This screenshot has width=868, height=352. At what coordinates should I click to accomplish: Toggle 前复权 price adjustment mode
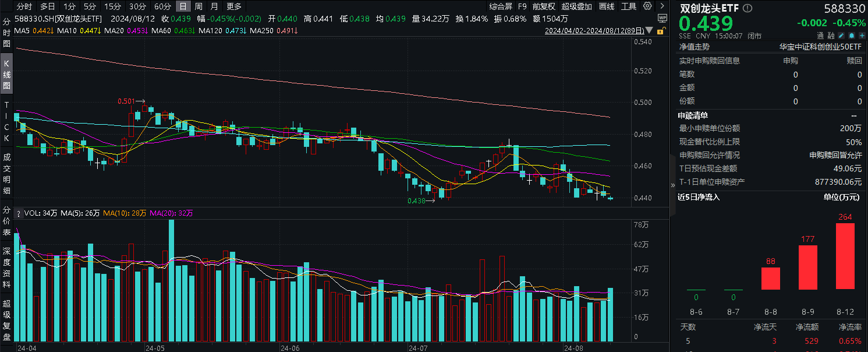(544, 6)
